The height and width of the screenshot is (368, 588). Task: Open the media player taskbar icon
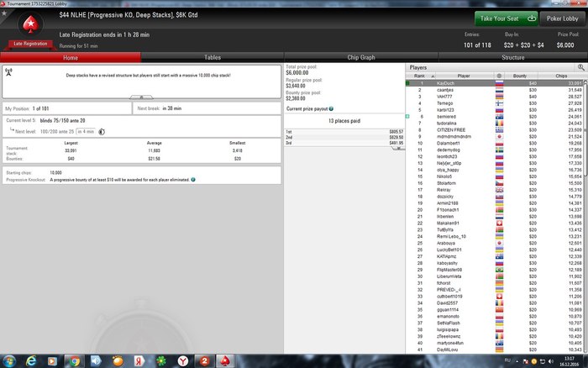(x=52, y=361)
